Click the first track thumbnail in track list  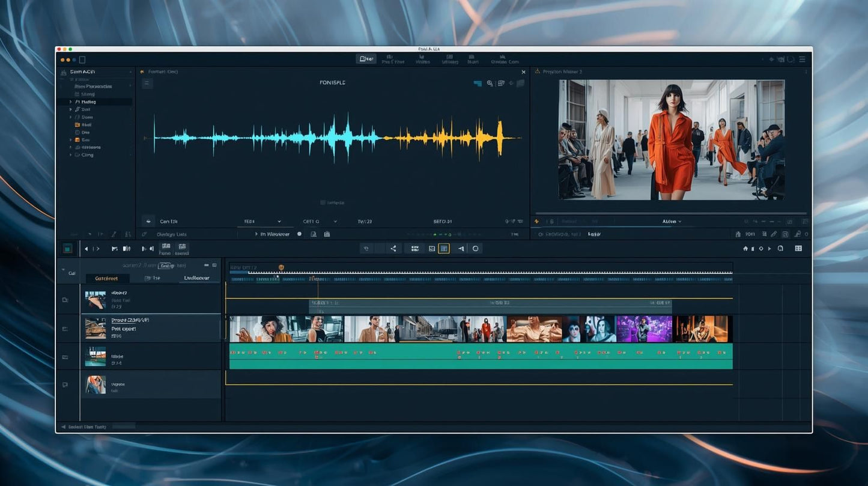click(x=95, y=299)
